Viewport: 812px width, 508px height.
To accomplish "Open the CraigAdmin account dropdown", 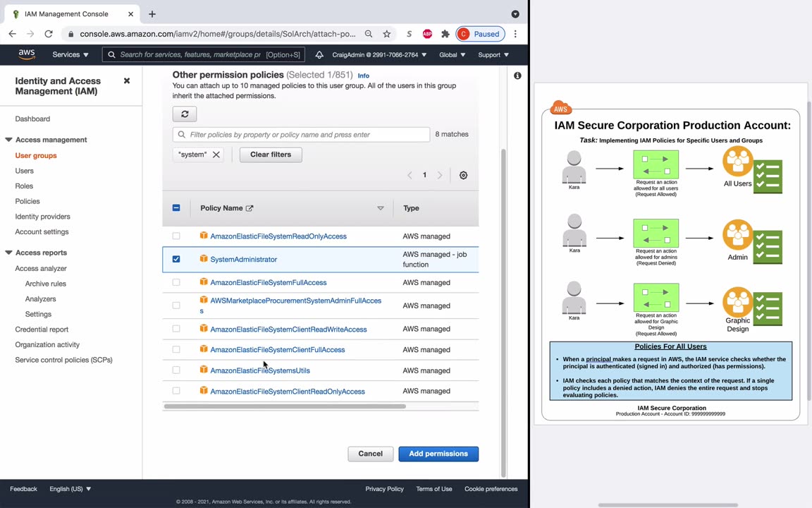I will click(x=379, y=54).
